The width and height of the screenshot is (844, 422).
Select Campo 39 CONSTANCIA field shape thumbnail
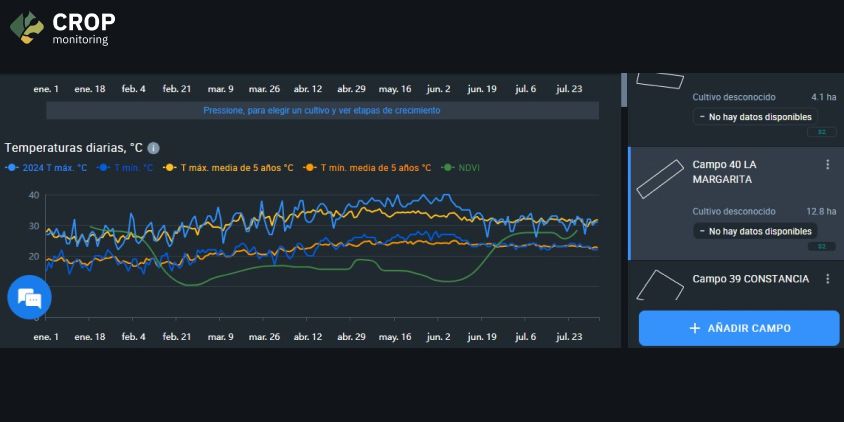660,285
